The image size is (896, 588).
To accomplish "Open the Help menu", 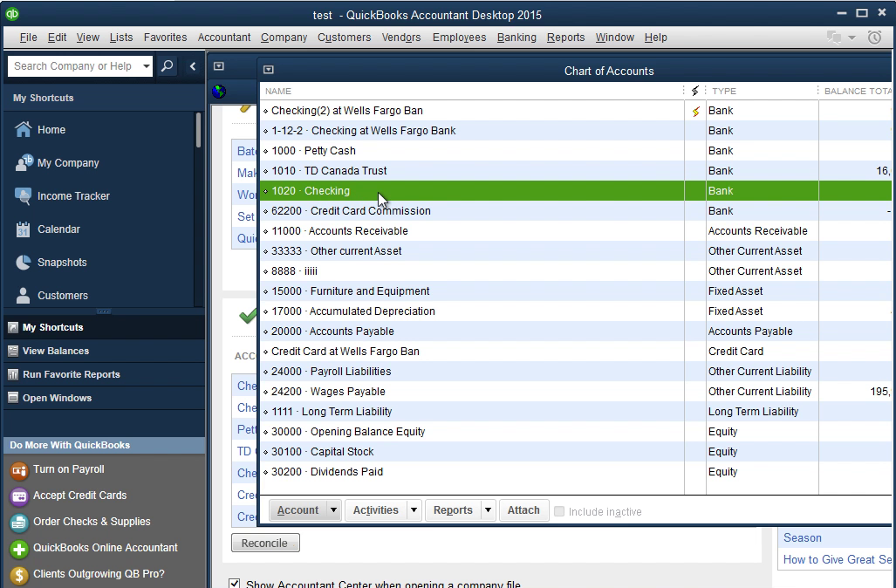I will tap(655, 38).
